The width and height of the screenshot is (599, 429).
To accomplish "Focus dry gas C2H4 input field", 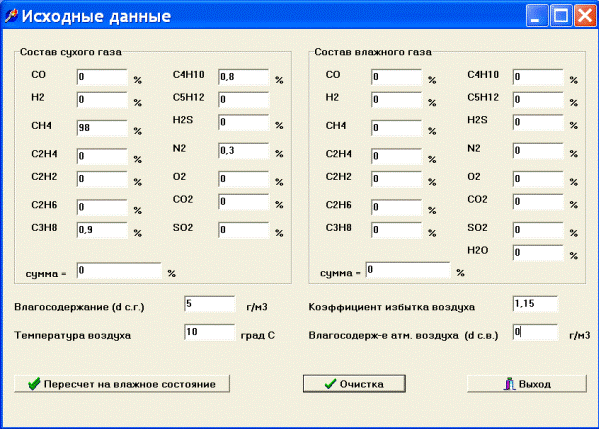I will (x=102, y=156).
